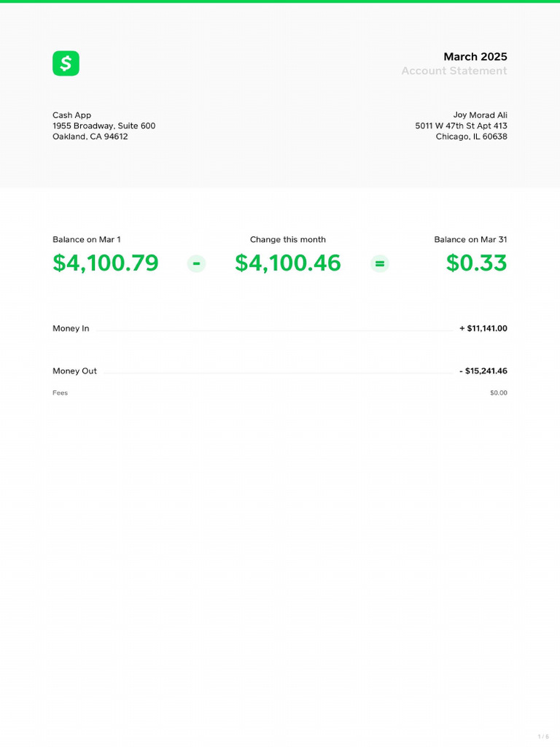The image size is (560, 747).
Task: Click the minus sign circle icon
Action: pyautogui.click(x=196, y=263)
